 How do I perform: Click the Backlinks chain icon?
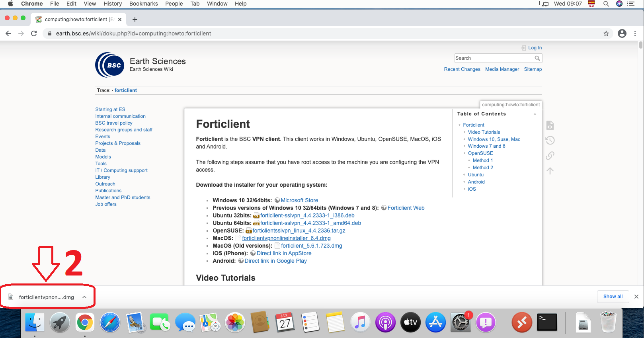pyautogui.click(x=550, y=156)
